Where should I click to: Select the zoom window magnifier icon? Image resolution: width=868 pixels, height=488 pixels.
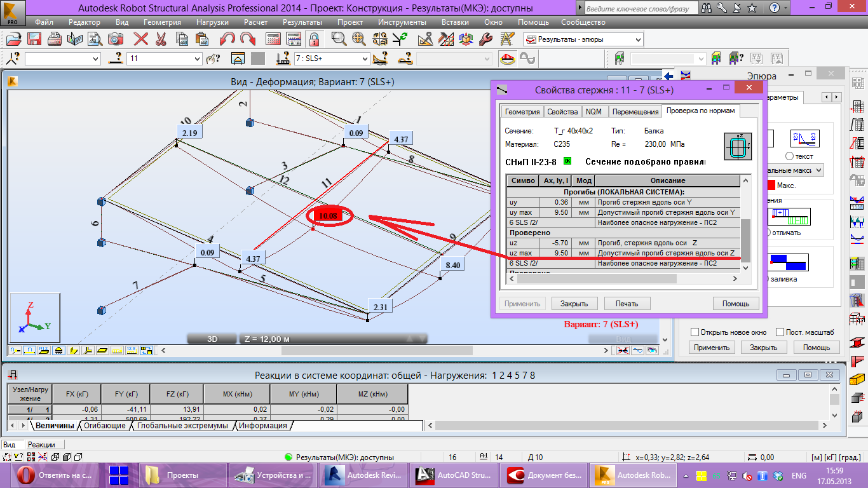tap(339, 39)
